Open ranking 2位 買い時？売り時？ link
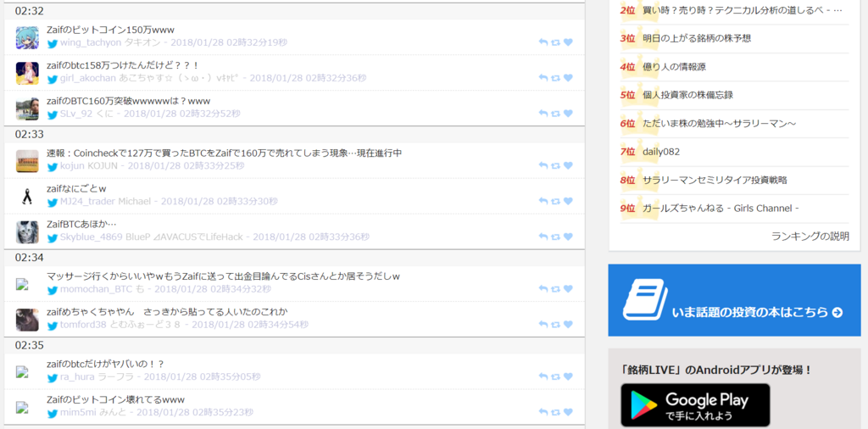 click(x=743, y=10)
